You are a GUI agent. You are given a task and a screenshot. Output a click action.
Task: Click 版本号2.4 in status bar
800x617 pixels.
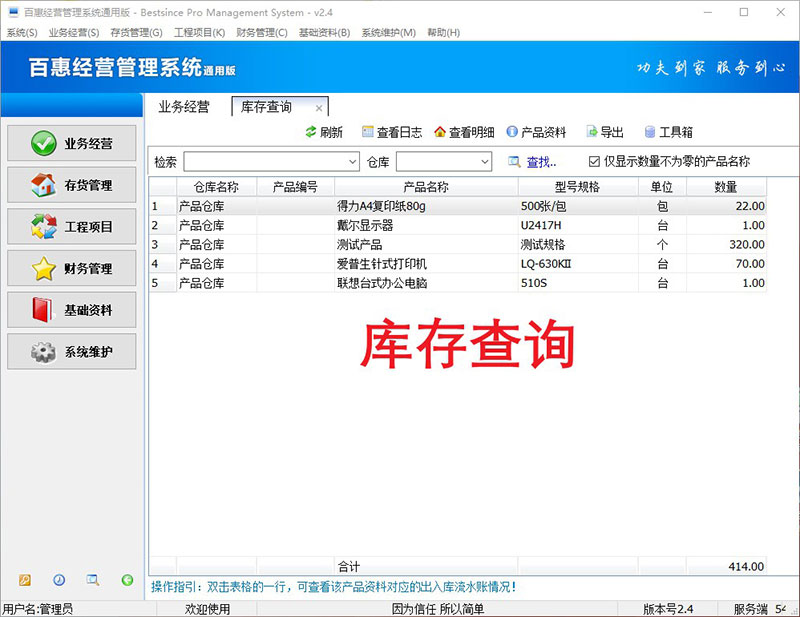(x=668, y=609)
